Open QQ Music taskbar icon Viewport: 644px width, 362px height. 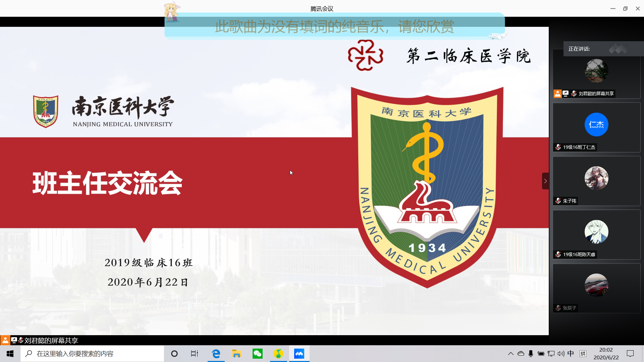278,354
